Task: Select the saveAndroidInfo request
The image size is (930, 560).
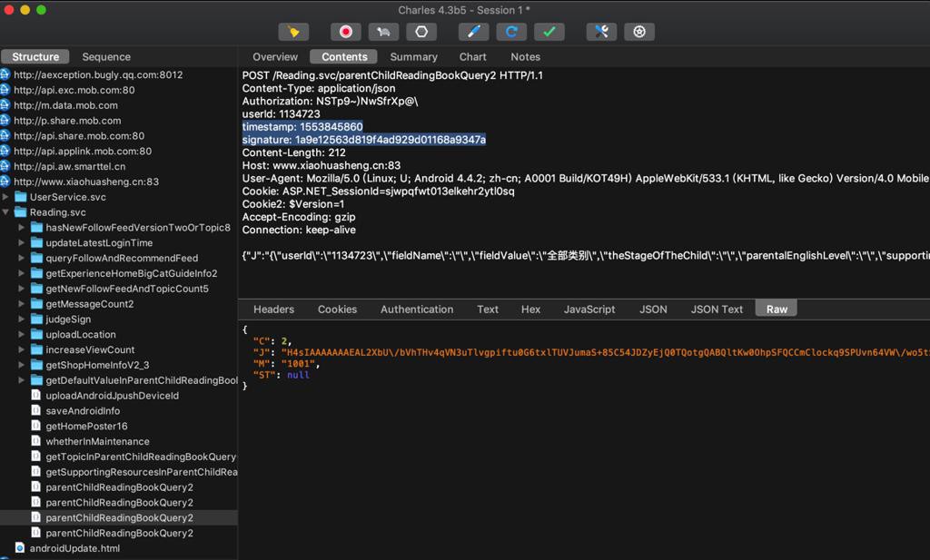Action: 83,411
